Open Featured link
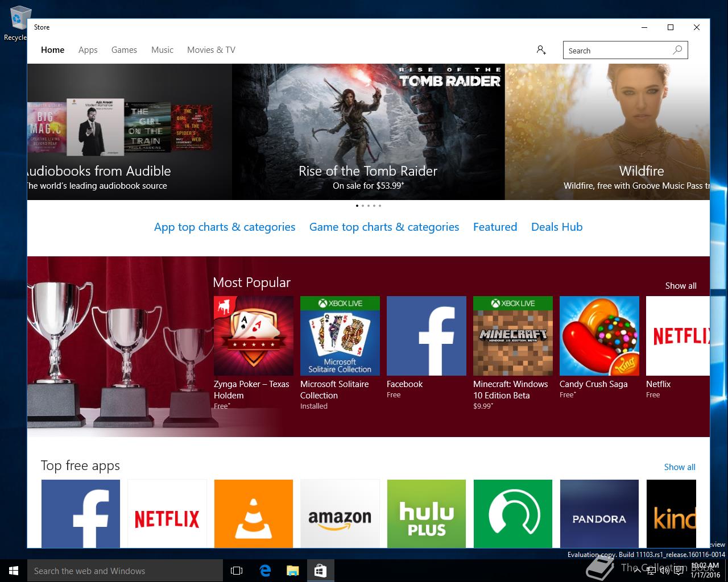The width and height of the screenshot is (728, 582). point(495,227)
